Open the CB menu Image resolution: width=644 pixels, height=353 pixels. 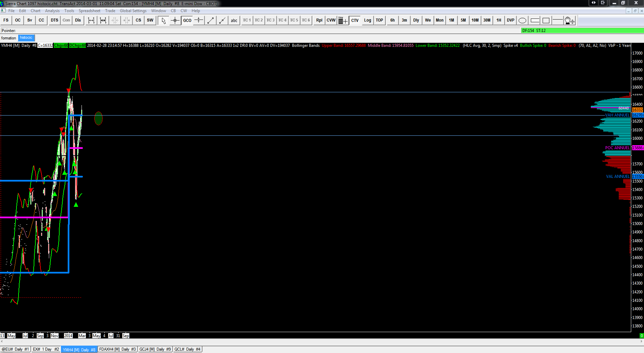click(x=173, y=11)
